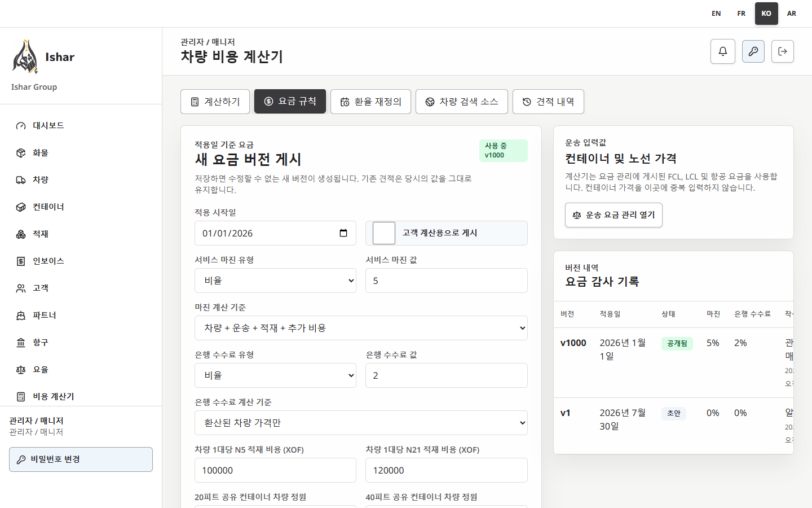This screenshot has height=508, width=812.
Task: Click the 항구 building icon
Action: 21,343
